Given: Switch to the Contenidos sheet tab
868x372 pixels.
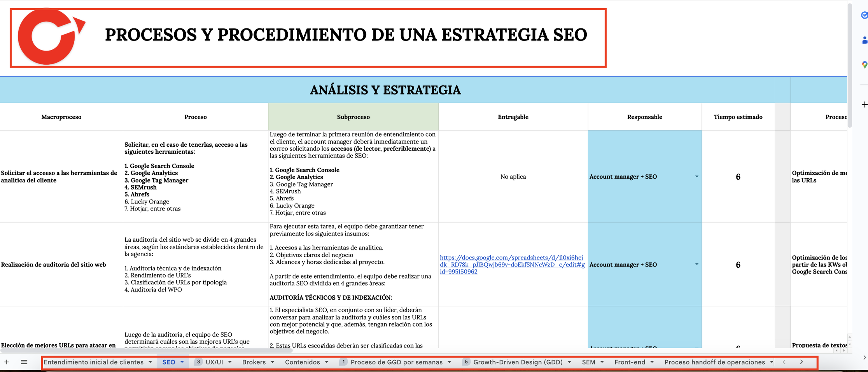Looking at the screenshot, I should click(x=302, y=362).
